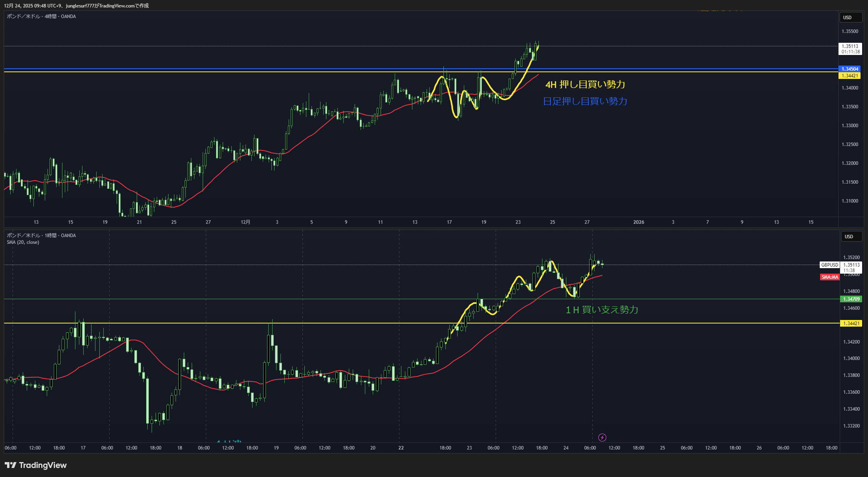
Task: Click the GBPUSD symbol price label
Action: (830, 265)
